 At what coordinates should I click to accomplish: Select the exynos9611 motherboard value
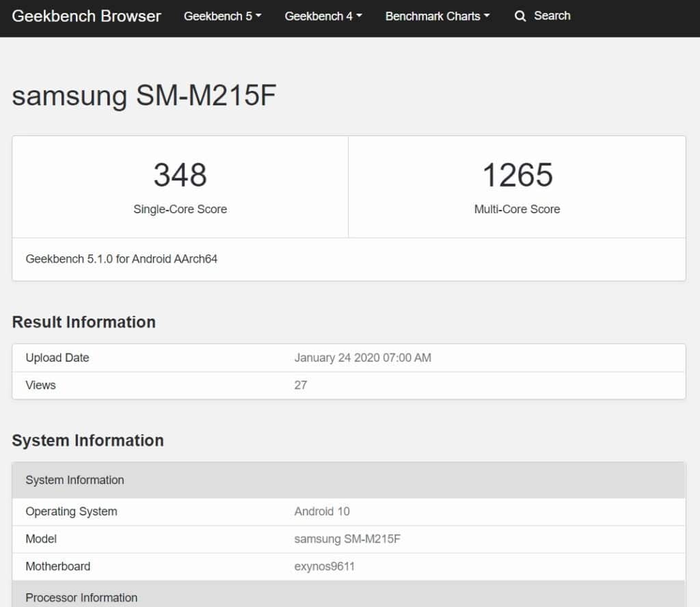point(325,567)
